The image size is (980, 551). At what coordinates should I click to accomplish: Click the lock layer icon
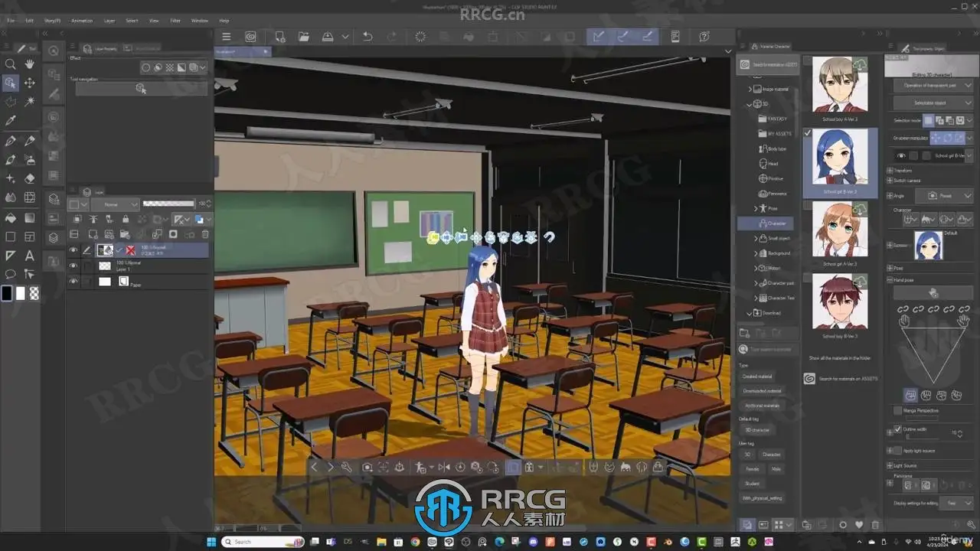coord(126,220)
